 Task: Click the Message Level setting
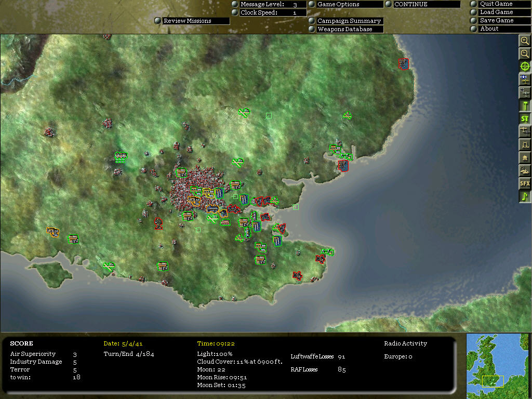[x=273, y=4]
